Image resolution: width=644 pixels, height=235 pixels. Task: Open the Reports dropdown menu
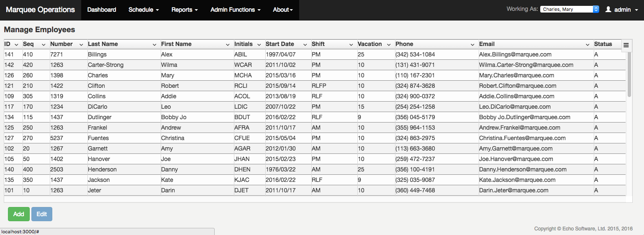pyautogui.click(x=185, y=10)
